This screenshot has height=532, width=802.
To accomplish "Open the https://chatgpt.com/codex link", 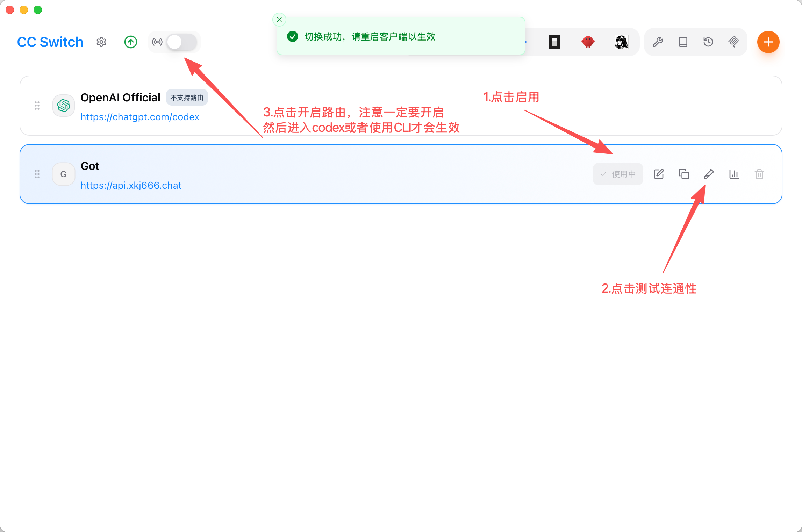I will point(140,117).
